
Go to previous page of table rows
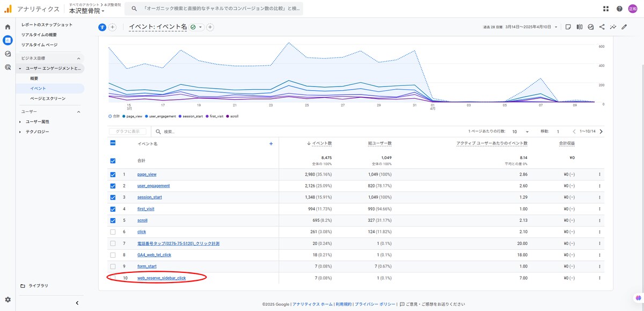pyautogui.click(x=574, y=132)
